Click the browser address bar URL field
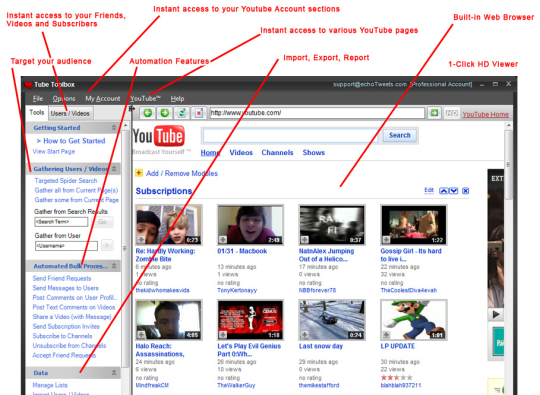540x395 pixels. tap(317, 113)
